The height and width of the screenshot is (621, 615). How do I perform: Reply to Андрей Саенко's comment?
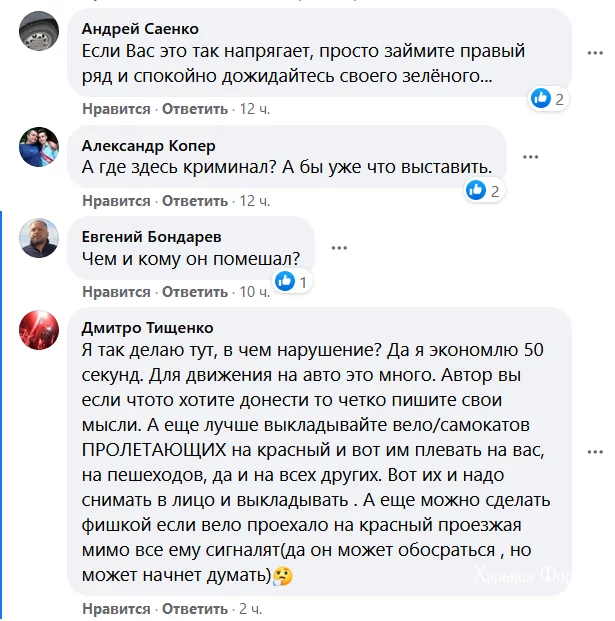tap(195, 109)
